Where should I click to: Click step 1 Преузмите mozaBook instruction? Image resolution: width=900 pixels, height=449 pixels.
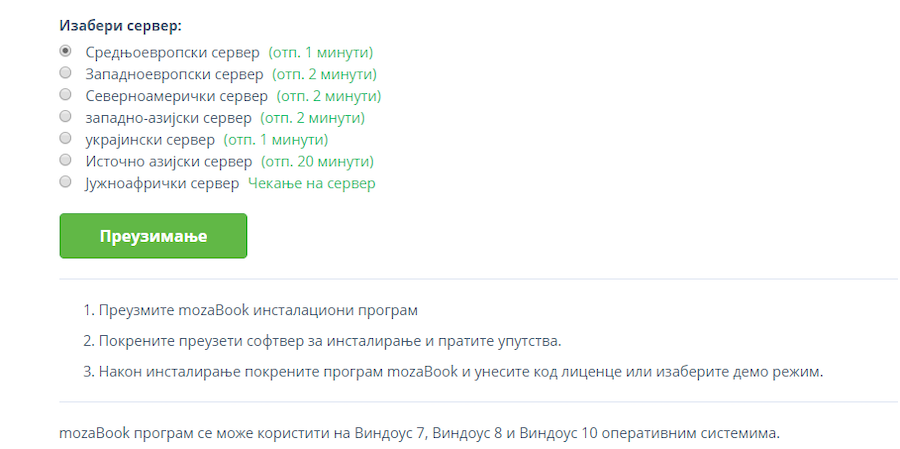point(250,311)
